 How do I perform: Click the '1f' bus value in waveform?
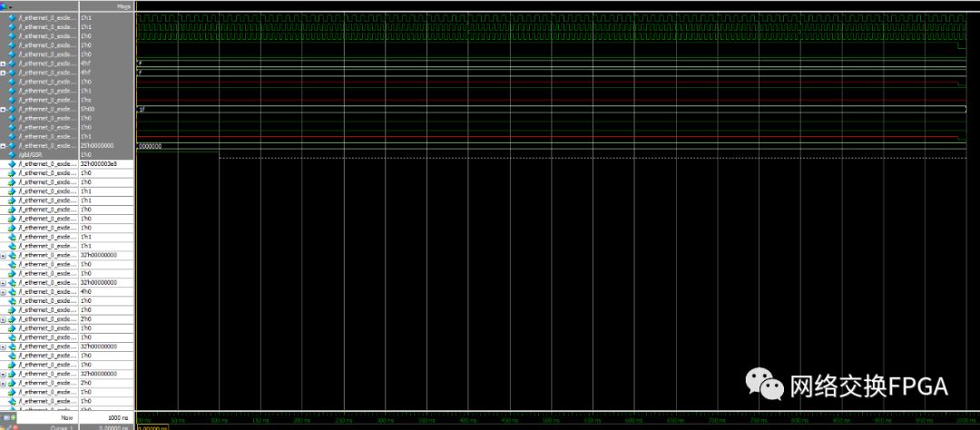(x=142, y=110)
